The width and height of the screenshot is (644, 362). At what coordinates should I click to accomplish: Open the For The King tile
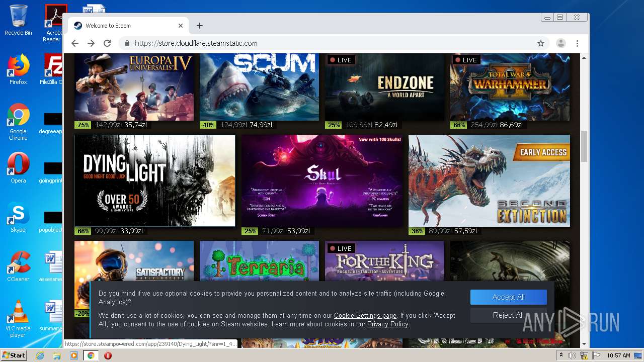pyautogui.click(x=384, y=261)
